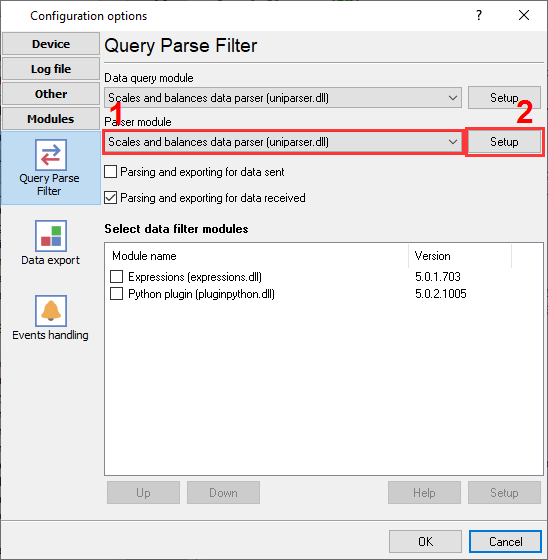
Task: Tick the Python plugin (pluginpython.dll) checkbox
Action: (x=116, y=294)
